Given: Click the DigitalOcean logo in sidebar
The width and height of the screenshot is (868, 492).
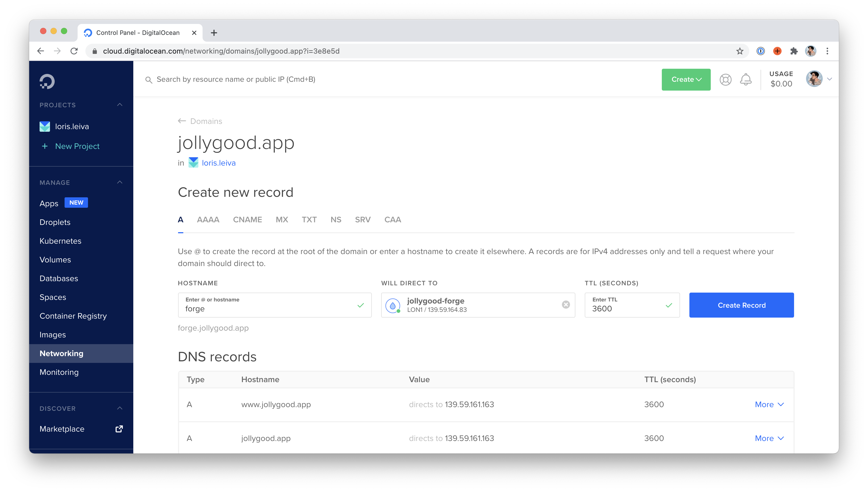Looking at the screenshot, I should pyautogui.click(x=47, y=81).
